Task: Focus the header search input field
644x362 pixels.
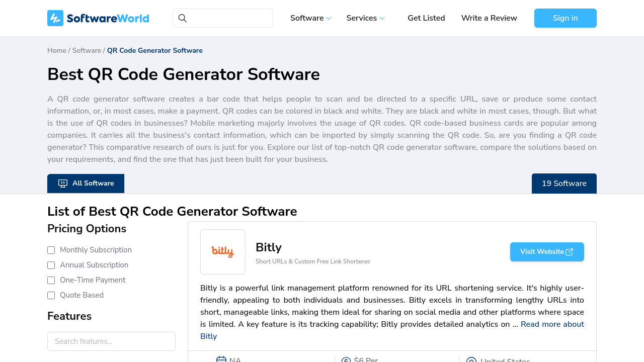Action: point(223,18)
